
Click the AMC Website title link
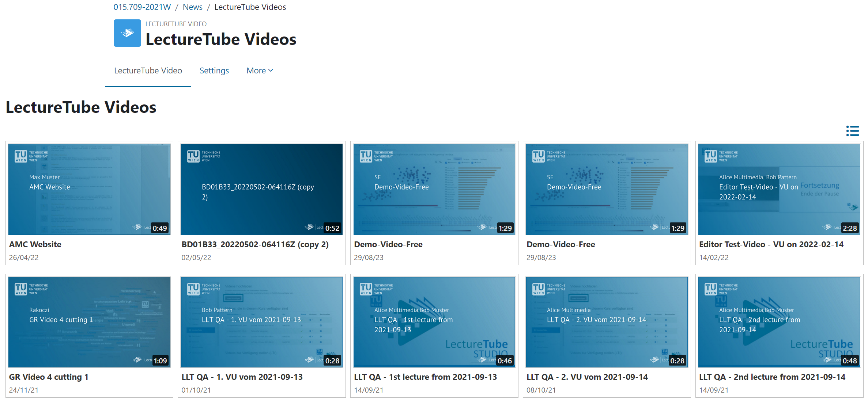tap(35, 244)
